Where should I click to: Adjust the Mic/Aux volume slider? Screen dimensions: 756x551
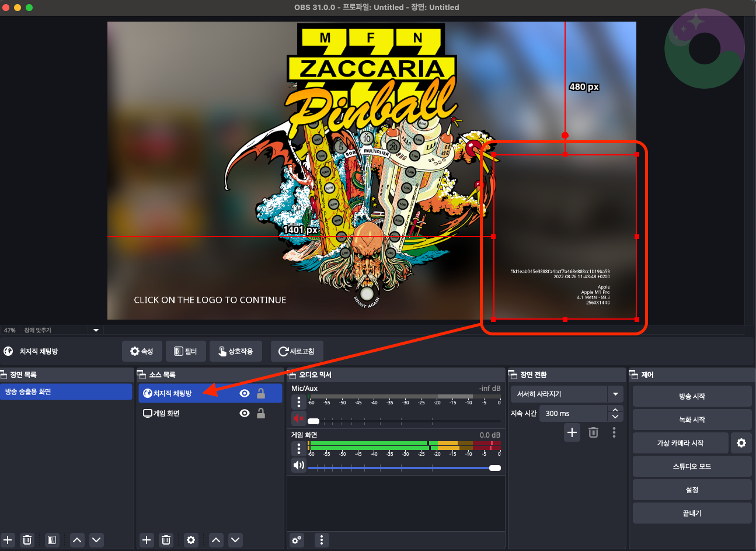coord(404,421)
